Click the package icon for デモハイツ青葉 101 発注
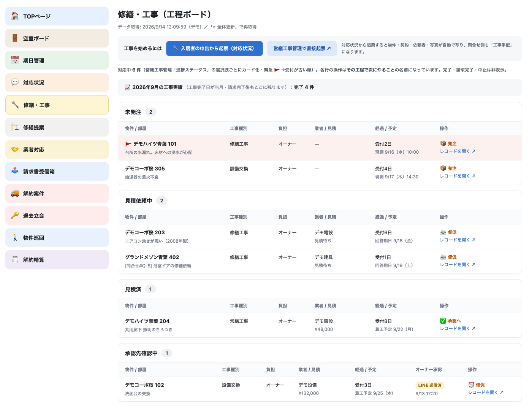This screenshot has height=407, width=532. coord(443,143)
